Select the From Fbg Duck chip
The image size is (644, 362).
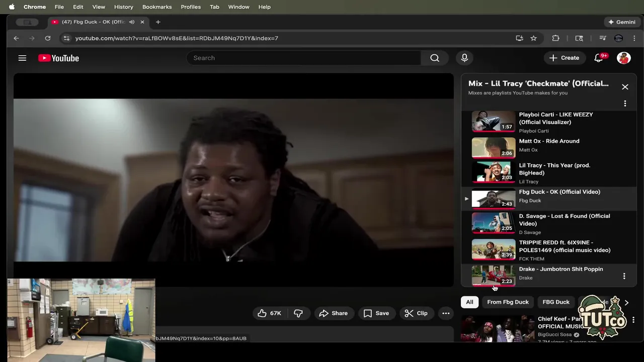tap(508, 302)
